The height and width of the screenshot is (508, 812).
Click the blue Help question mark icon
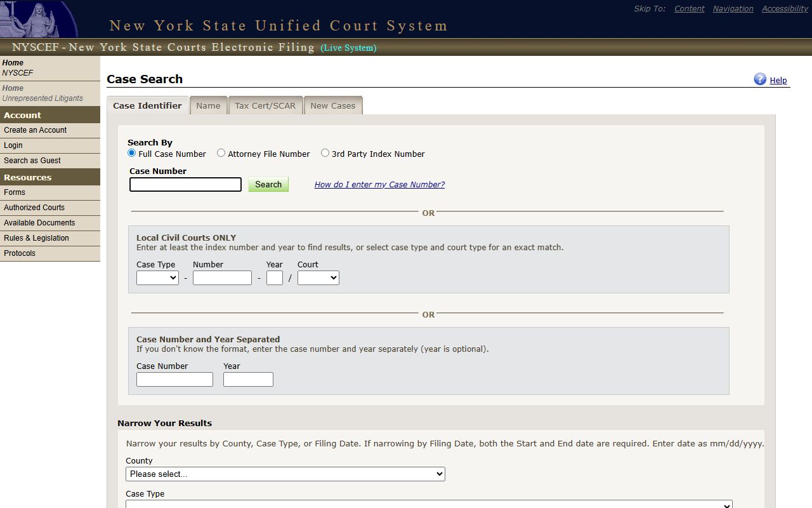click(760, 79)
